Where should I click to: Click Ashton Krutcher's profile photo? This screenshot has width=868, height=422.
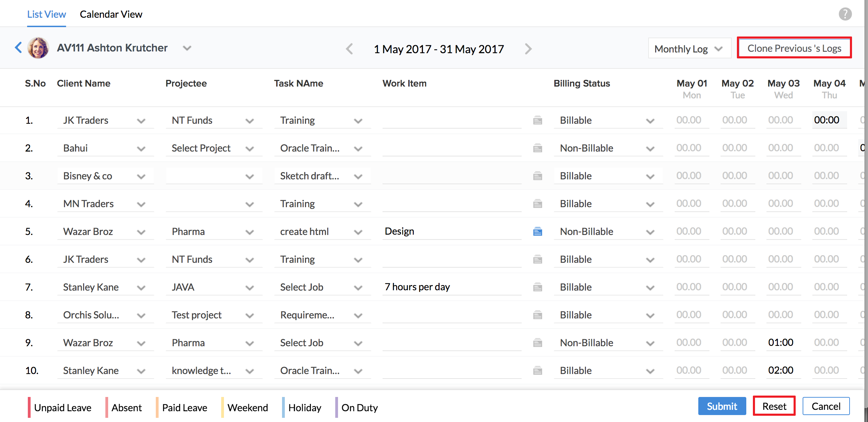tap(38, 48)
